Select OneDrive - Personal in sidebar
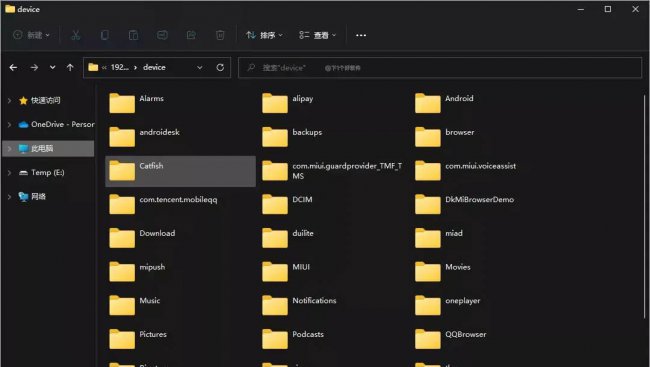The height and width of the screenshot is (367, 650). pyautogui.click(x=56, y=124)
